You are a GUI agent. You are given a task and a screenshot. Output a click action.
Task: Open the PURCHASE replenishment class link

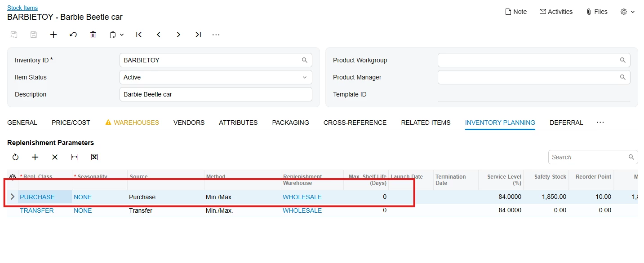[37, 197]
